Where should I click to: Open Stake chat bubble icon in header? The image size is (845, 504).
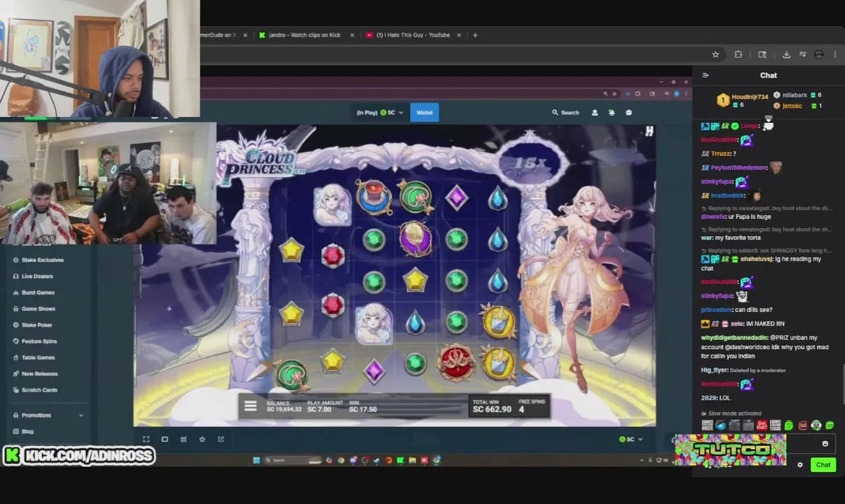628,112
